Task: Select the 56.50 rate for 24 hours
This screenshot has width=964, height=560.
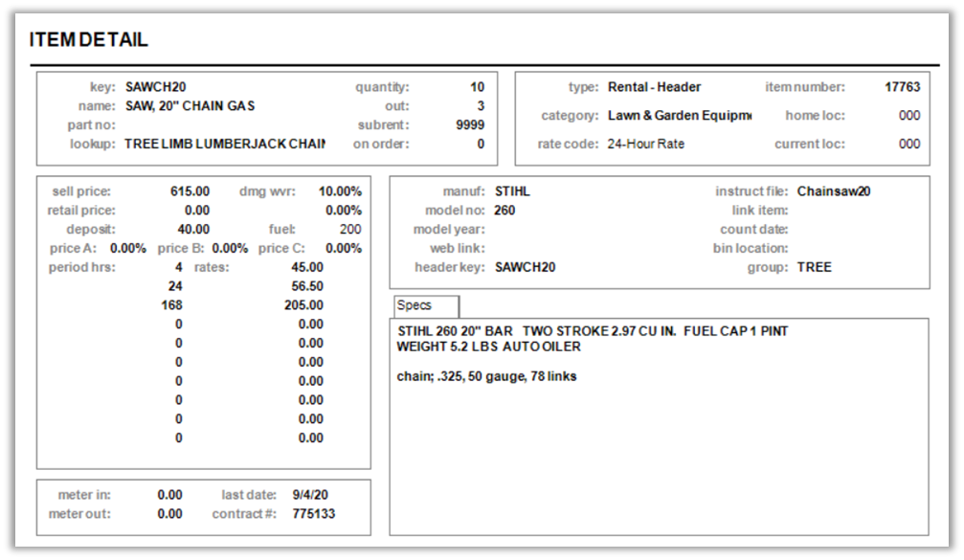Action: click(306, 286)
